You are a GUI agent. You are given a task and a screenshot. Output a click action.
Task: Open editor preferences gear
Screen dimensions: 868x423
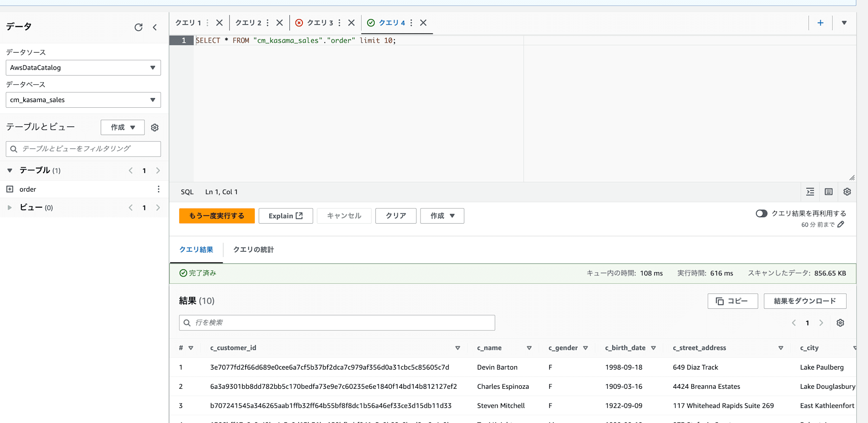(847, 192)
